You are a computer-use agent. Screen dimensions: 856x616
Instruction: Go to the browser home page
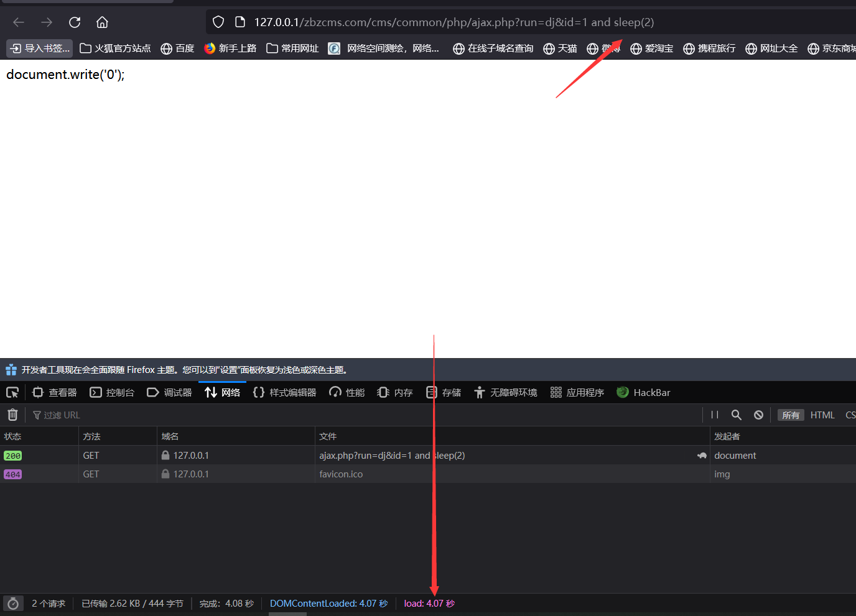pyautogui.click(x=102, y=22)
